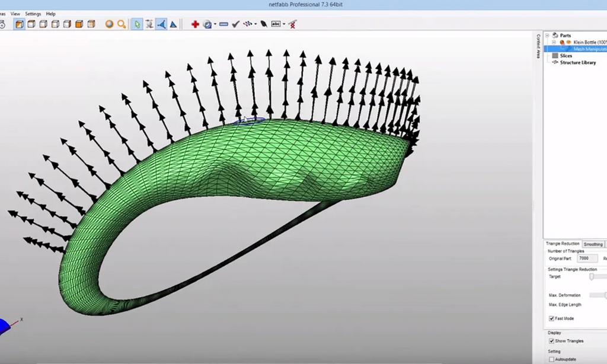Select the Slices tree item
This screenshot has width=607, height=364.
click(x=566, y=56)
